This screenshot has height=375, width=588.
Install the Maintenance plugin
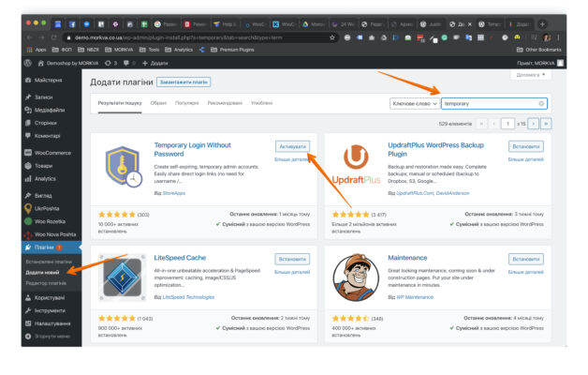526,259
